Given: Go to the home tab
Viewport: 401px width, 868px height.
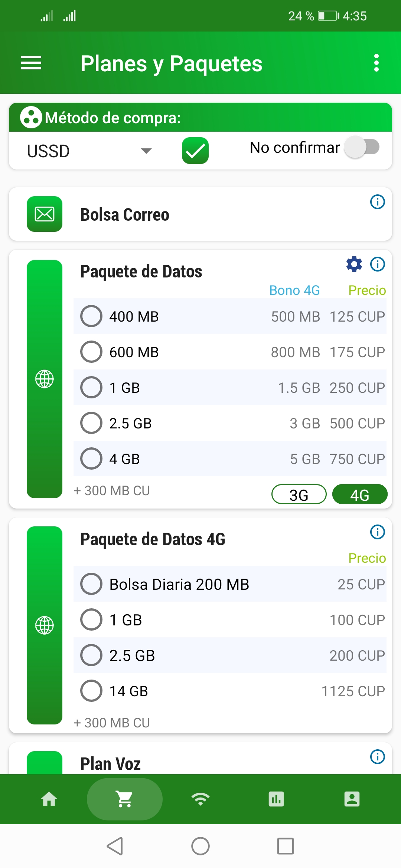Looking at the screenshot, I should click(49, 799).
